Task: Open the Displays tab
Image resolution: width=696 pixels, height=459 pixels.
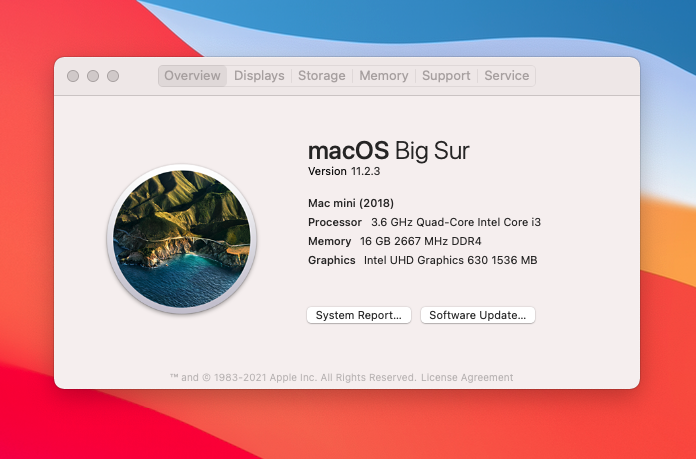Action: tap(259, 76)
